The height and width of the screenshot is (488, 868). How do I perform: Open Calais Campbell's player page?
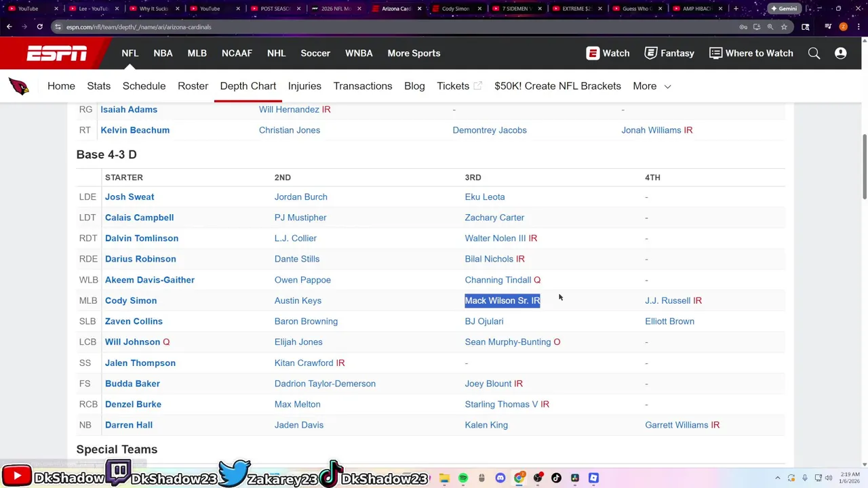click(x=139, y=218)
